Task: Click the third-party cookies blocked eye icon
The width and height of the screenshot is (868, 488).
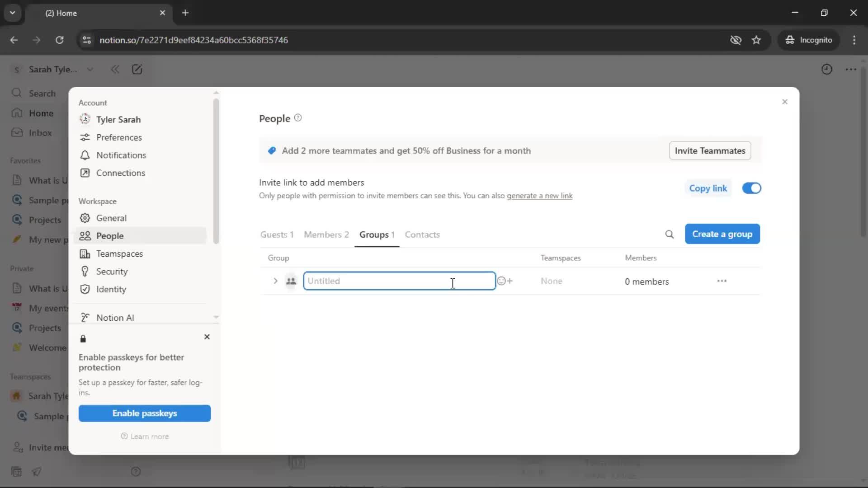Action: pyautogui.click(x=736, y=40)
